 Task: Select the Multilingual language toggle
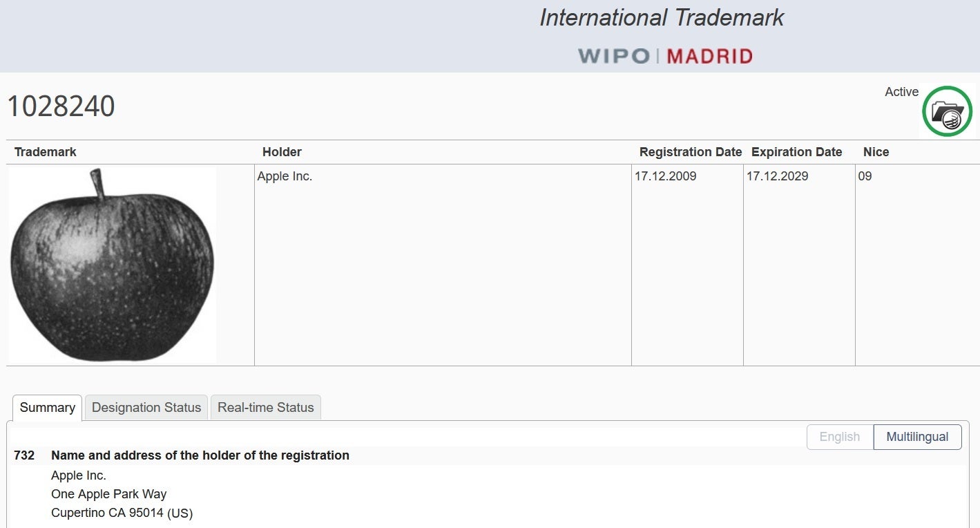pos(917,437)
